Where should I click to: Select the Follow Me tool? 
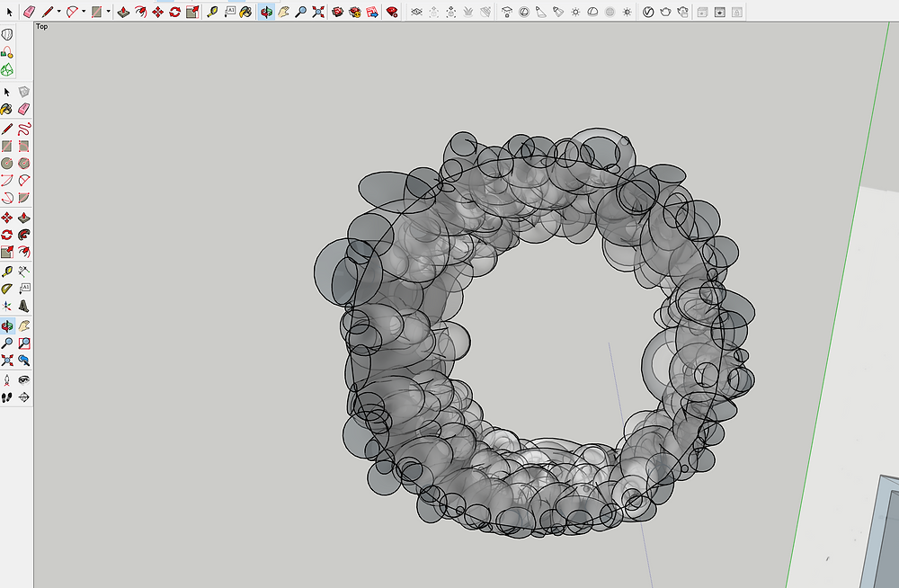click(23, 235)
